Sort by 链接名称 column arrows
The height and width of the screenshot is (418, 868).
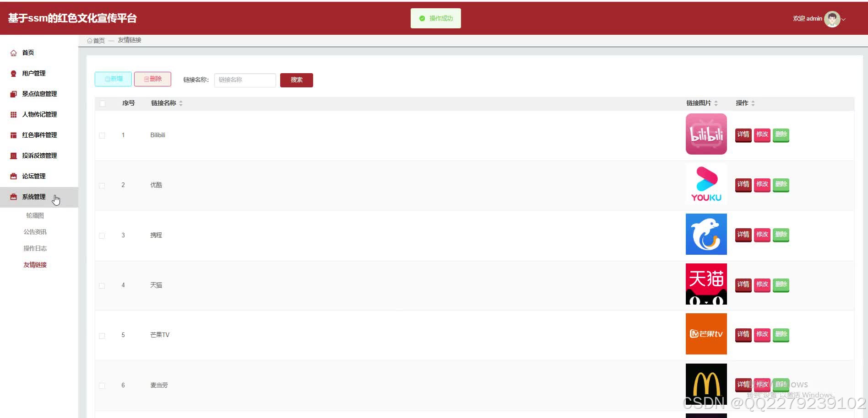(x=181, y=103)
